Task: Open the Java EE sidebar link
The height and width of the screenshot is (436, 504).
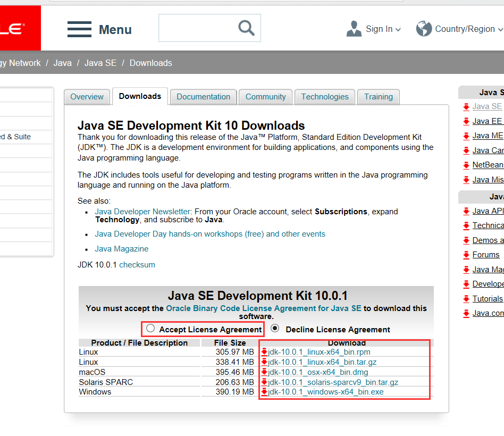Action: click(487, 121)
